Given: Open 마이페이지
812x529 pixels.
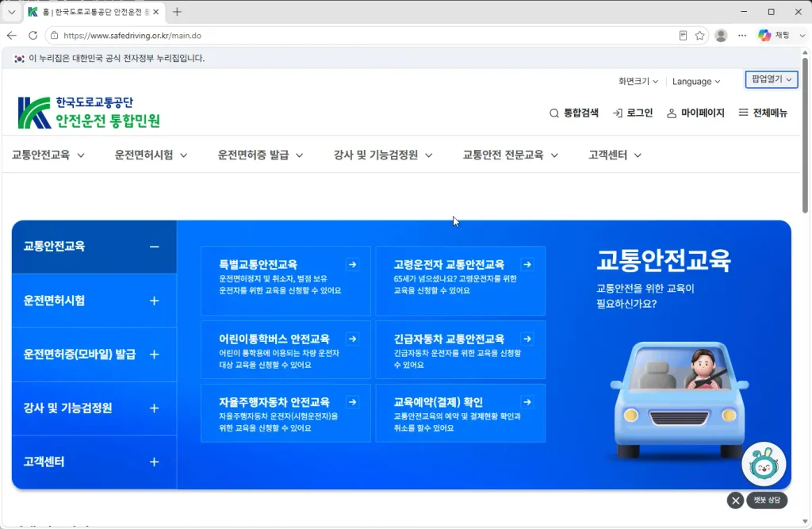Looking at the screenshot, I should pyautogui.click(x=695, y=113).
